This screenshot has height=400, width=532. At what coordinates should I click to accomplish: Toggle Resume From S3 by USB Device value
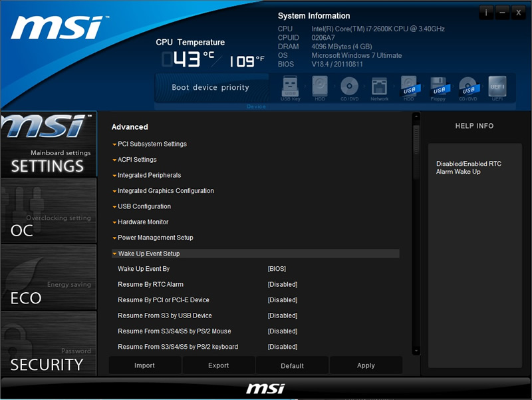pos(283,315)
